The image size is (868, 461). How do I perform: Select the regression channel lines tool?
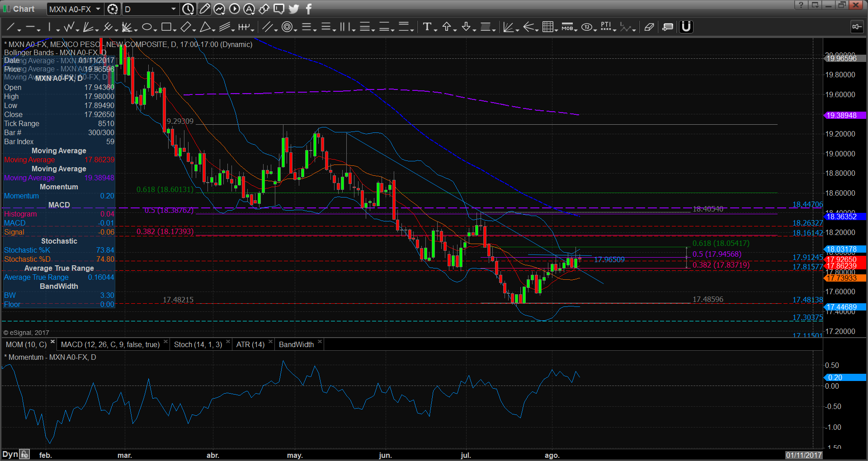[x=224, y=27]
